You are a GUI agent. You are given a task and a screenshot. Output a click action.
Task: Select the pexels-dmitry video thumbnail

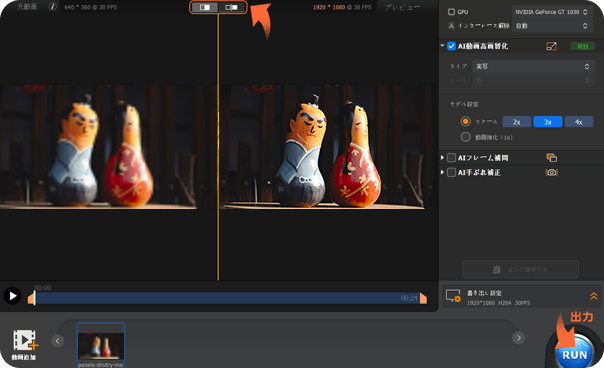[x=101, y=345]
